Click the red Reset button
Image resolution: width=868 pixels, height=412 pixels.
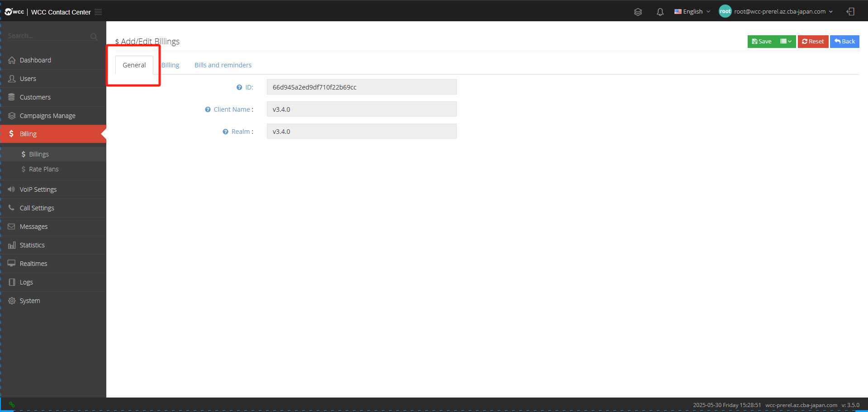(813, 42)
